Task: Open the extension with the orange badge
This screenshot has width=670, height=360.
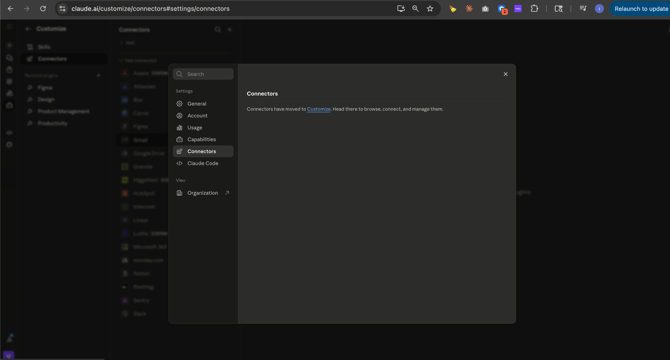Action: (502, 9)
